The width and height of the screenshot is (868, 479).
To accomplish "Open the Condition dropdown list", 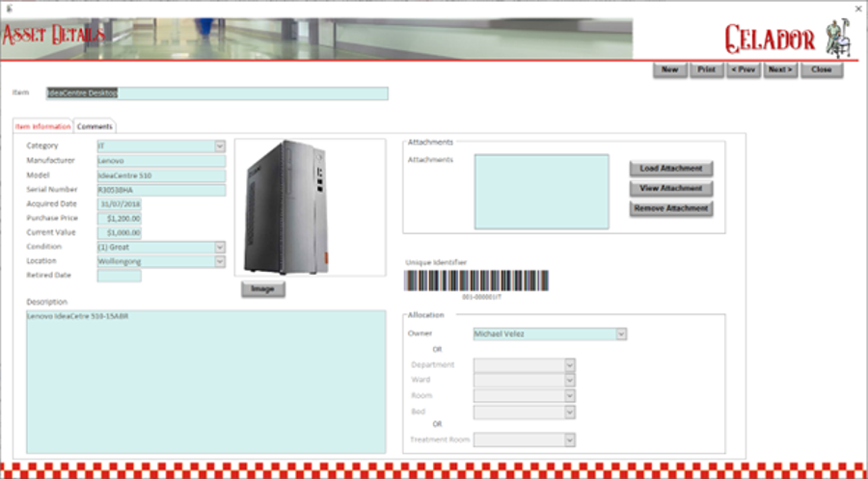I will [220, 247].
